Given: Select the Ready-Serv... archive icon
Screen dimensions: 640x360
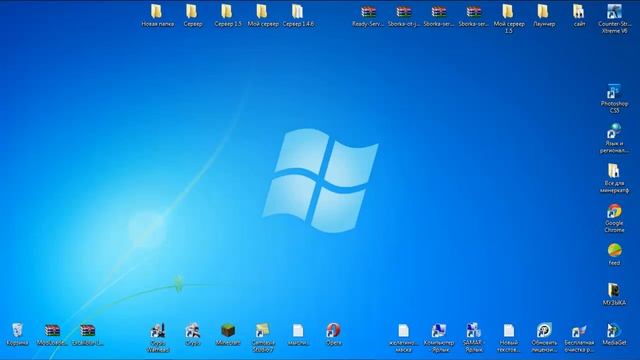Looking at the screenshot, I should (x=368, y=12).
